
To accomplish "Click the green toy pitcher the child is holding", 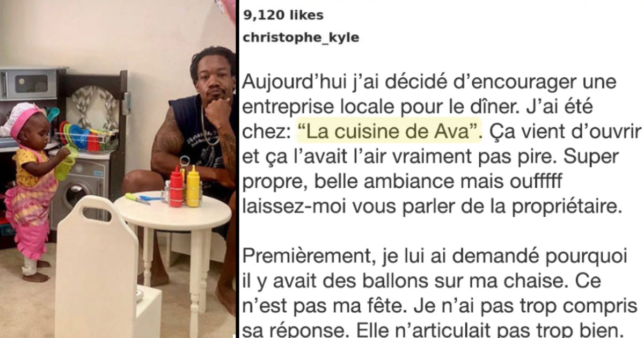I will click(66, 164).
